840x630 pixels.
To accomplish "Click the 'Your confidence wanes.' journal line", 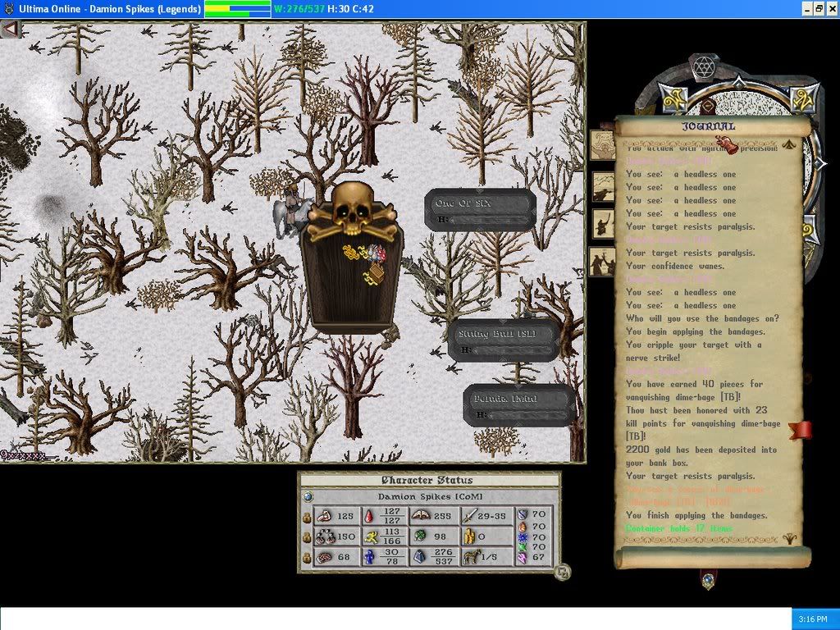I will tap(675, 266).
